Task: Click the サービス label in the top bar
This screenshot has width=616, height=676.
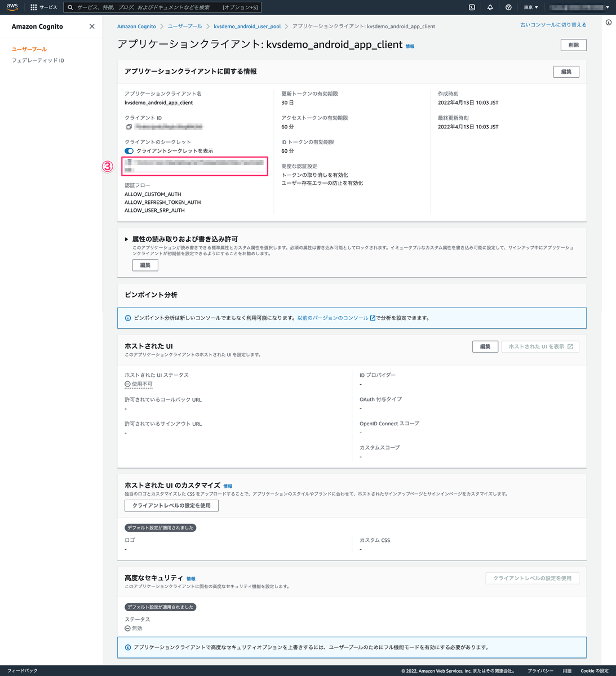Action: tap(48, 7)
